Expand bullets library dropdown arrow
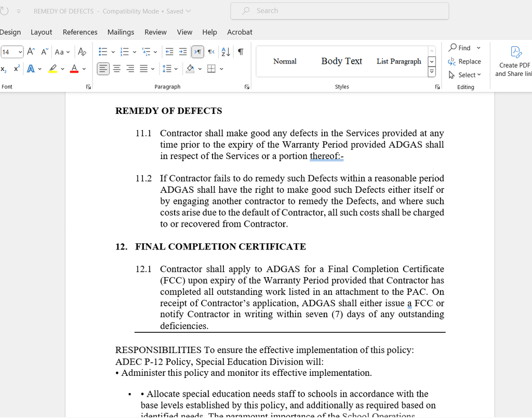This screenshot has width=532, height=418. tap(113, 52)
